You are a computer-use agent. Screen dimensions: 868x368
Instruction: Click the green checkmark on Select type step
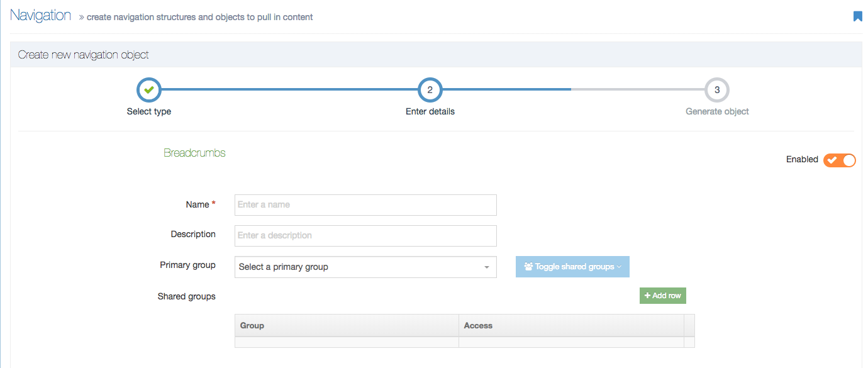(148, 89)
